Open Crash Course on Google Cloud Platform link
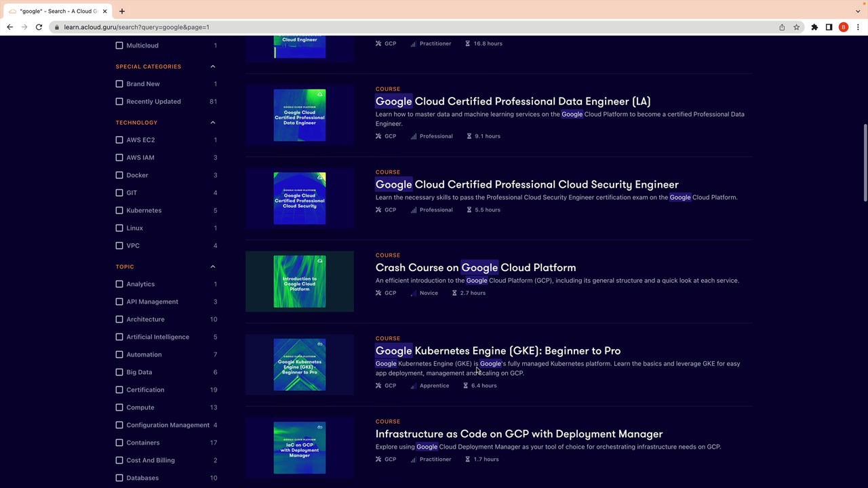The width and height of the screenshot is (868, 488). (x=475, y=268)
